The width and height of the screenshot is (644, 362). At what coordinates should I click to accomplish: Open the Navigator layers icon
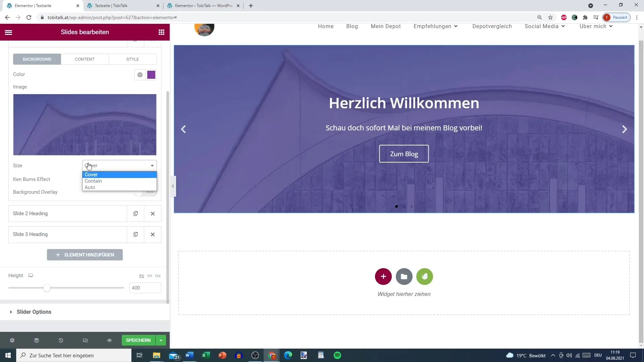[x=37, y=340]
